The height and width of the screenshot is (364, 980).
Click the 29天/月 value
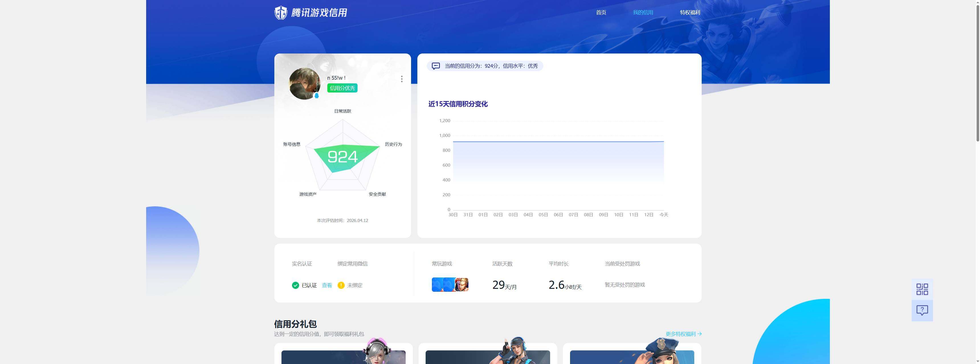(x=505, y=285)
